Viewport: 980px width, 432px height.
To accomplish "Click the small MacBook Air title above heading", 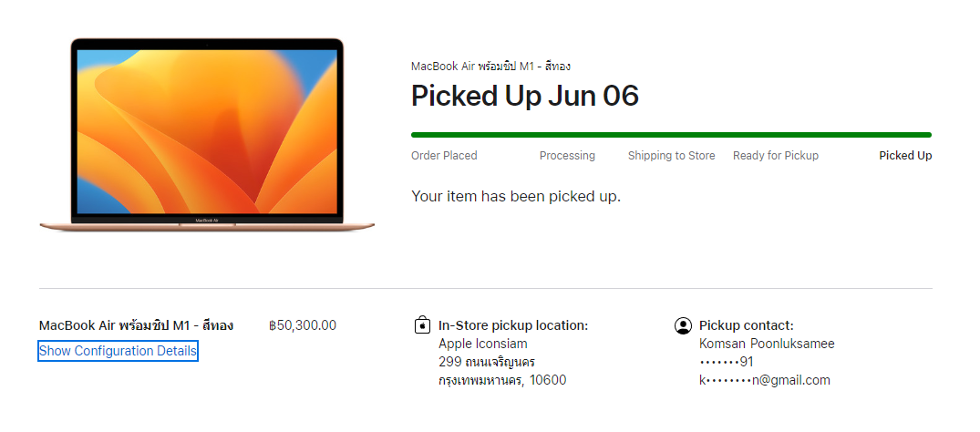I will pos(490,66).
